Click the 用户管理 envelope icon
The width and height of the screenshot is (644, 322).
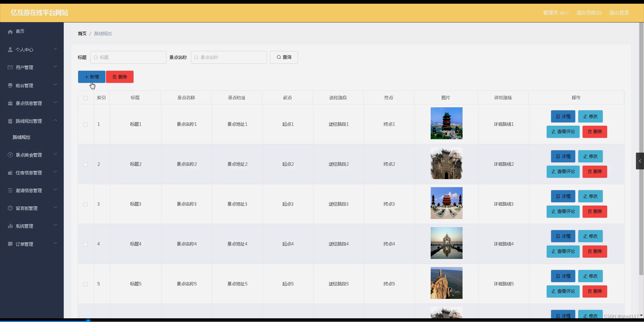(x=10, y=67)
